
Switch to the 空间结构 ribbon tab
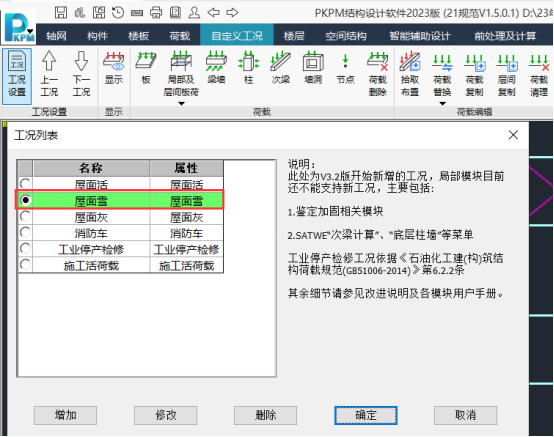coord(346,36)
